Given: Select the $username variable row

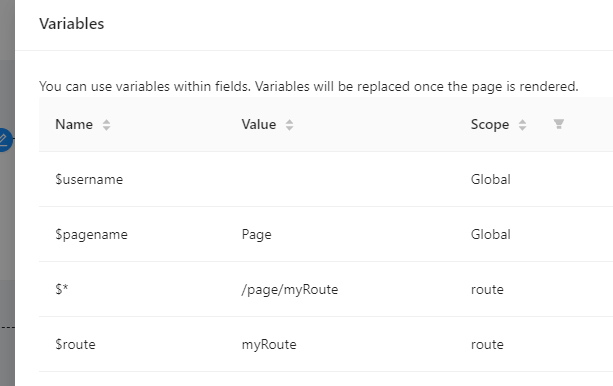Looking at the screenshot, I should 326,179.
